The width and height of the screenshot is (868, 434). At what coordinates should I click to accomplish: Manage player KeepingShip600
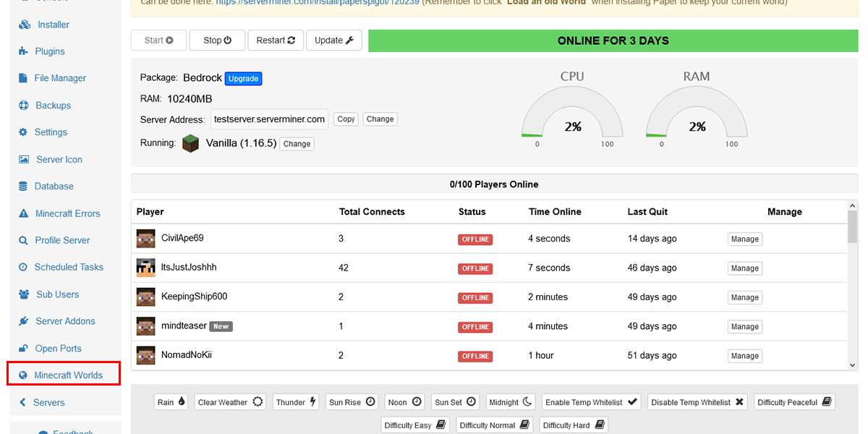[745, 297]
